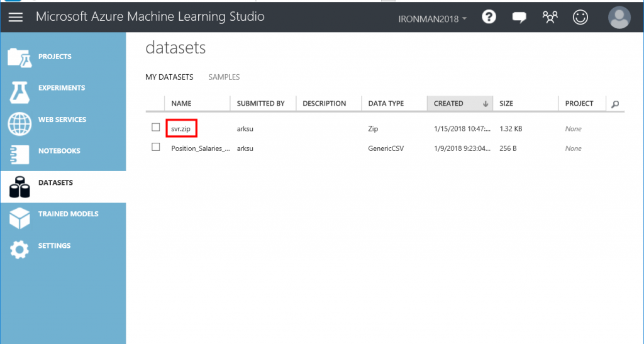
Task: Go to Trained Models in sidebar
Action: point(68,214)
